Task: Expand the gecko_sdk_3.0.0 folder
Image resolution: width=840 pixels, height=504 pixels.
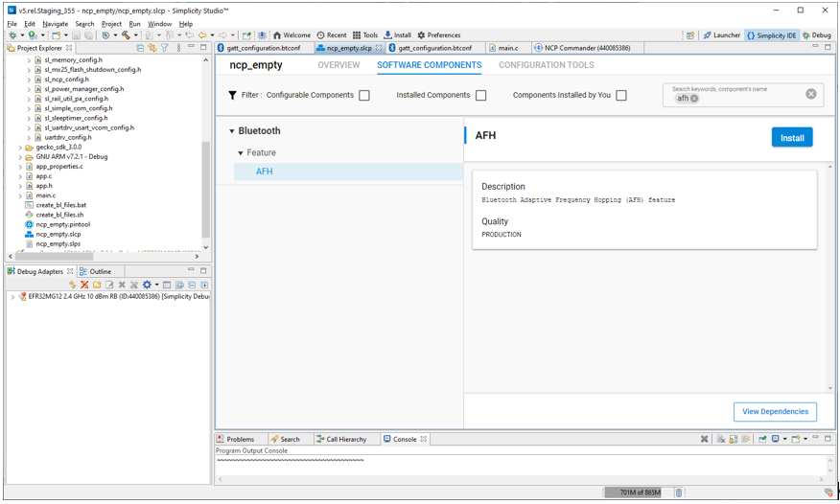Action: click(20, 148)
